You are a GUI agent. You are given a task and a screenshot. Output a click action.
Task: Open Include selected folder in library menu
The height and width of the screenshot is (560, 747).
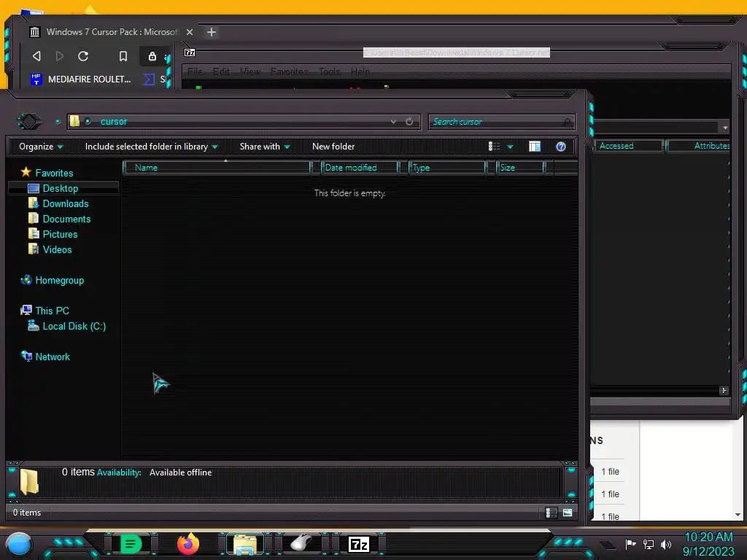pos(151,147)
